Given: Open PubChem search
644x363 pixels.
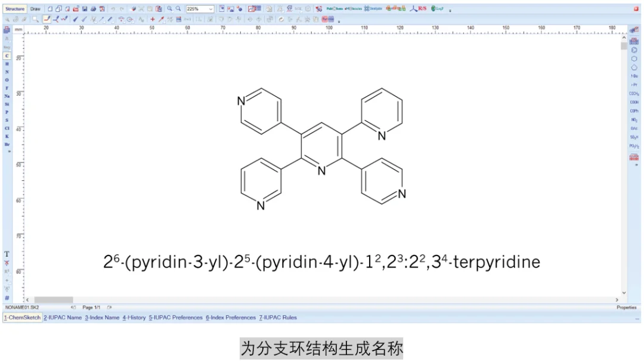Looking at the screenshot, I should (335, 8).
